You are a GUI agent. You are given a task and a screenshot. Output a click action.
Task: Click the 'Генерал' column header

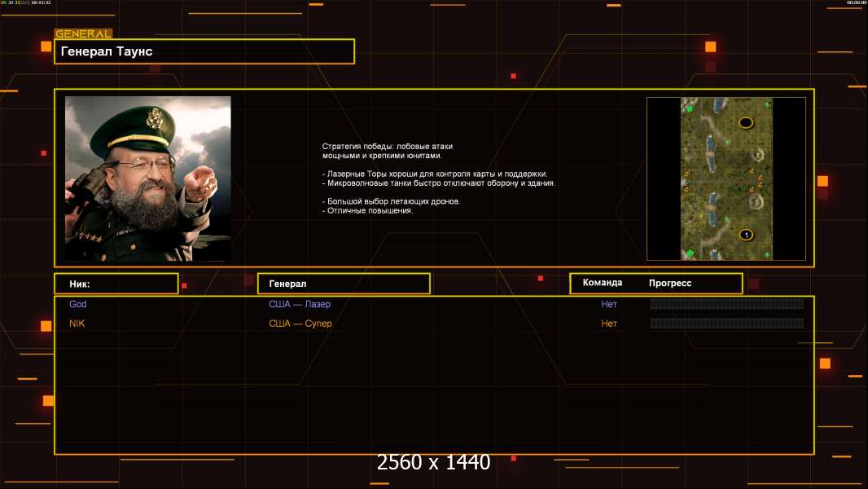click(x=344, y=284)
